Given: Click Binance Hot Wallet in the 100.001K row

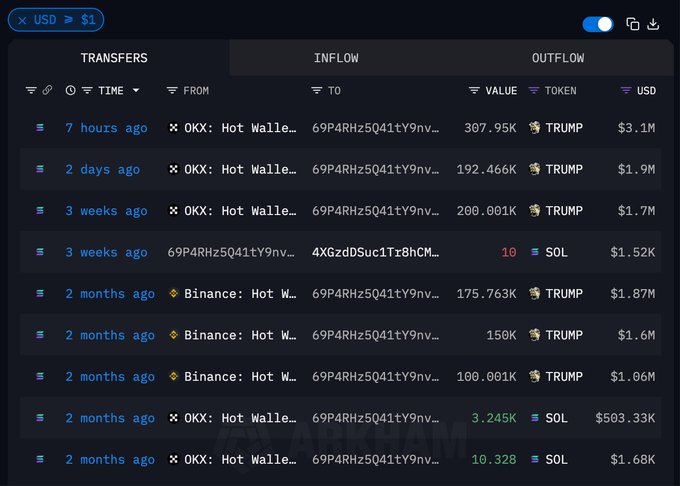Looking at the screenshot, I should (240, 376).
